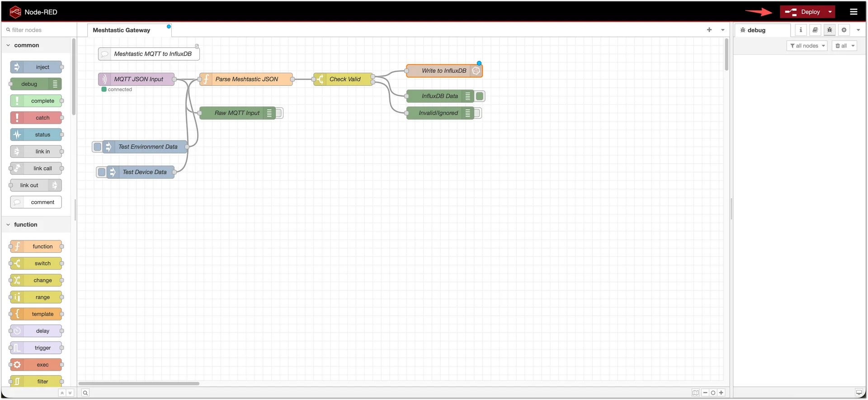Viewport: 868px width, 400px height.
Task: Click the palette vertical scrollbar
Action: point(74,77)
